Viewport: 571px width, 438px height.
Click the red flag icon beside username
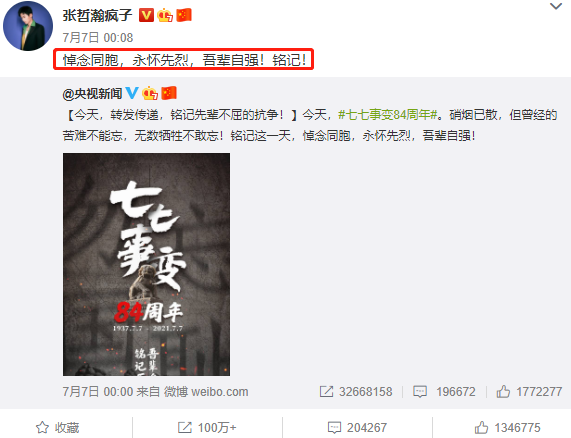[x=184, y=15]
